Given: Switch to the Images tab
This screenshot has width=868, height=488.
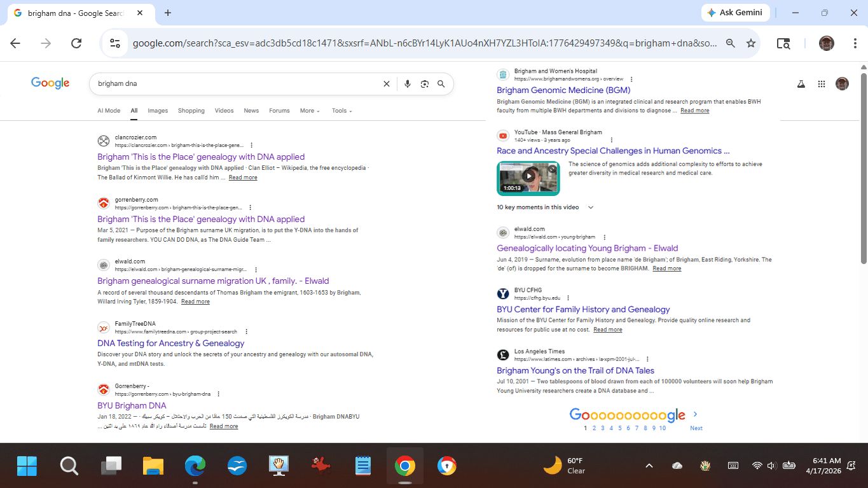Looking at the screenshot, I should pos(158,111).
